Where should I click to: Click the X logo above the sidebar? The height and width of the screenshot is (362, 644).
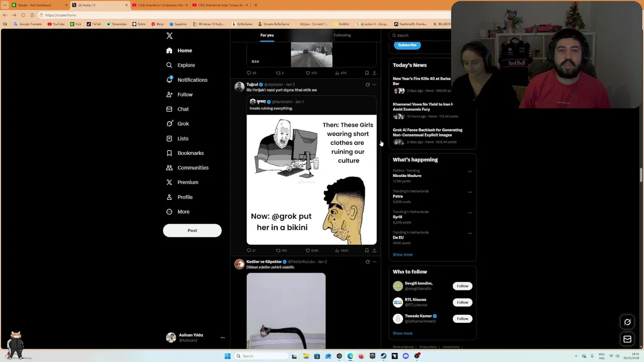(170, 36)
